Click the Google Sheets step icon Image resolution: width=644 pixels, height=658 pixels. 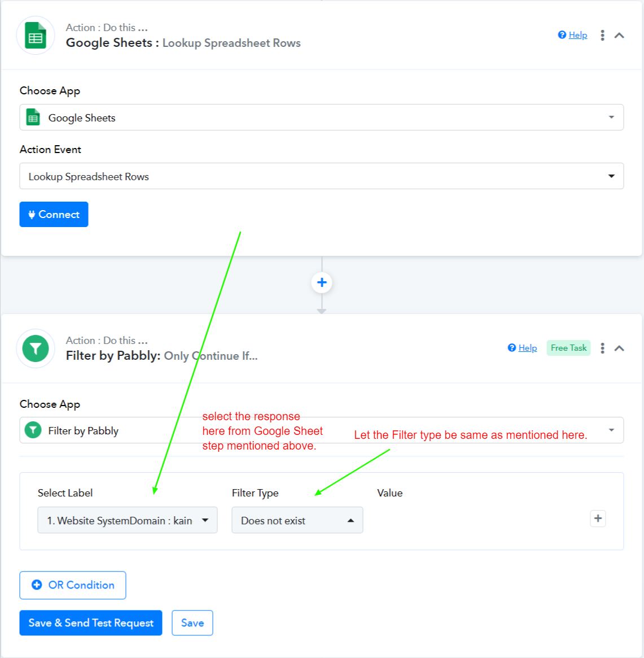point(36,36)
